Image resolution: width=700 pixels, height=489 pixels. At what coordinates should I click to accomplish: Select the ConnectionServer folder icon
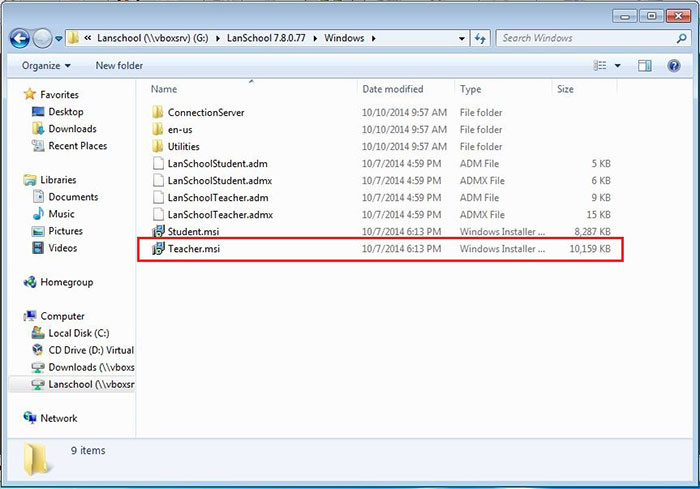158,113
